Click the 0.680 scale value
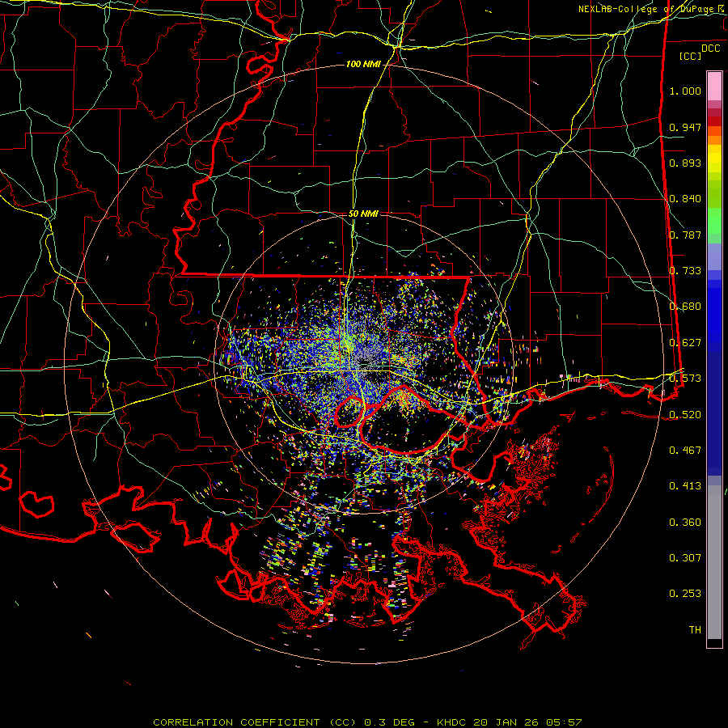 coord(685,307)
